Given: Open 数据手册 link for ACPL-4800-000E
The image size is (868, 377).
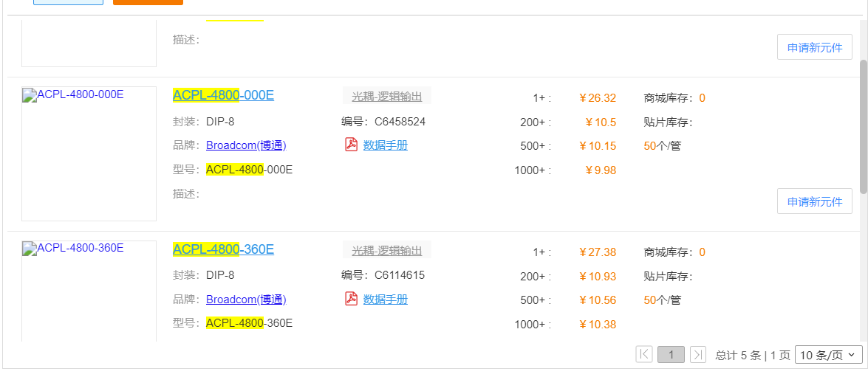Looking at the screenshot, I should click(x=385, y=145).
